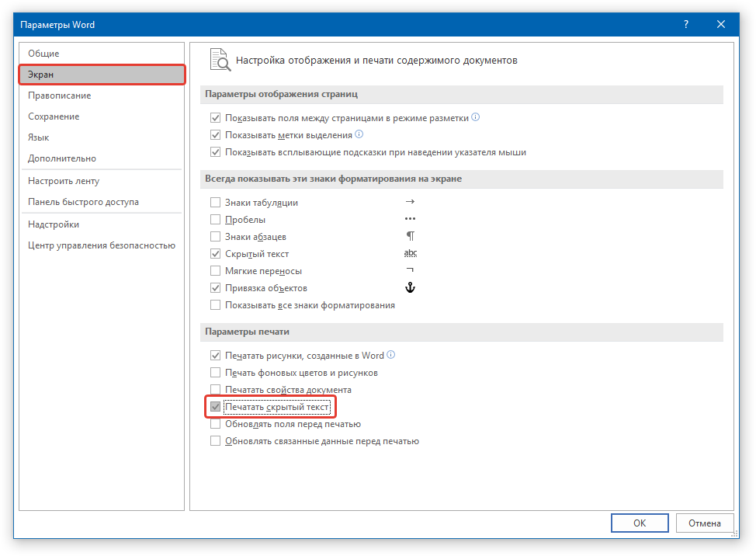Open the 'Общие' settings category
Viewport: 756px width, 556px height.
point(43,54)
